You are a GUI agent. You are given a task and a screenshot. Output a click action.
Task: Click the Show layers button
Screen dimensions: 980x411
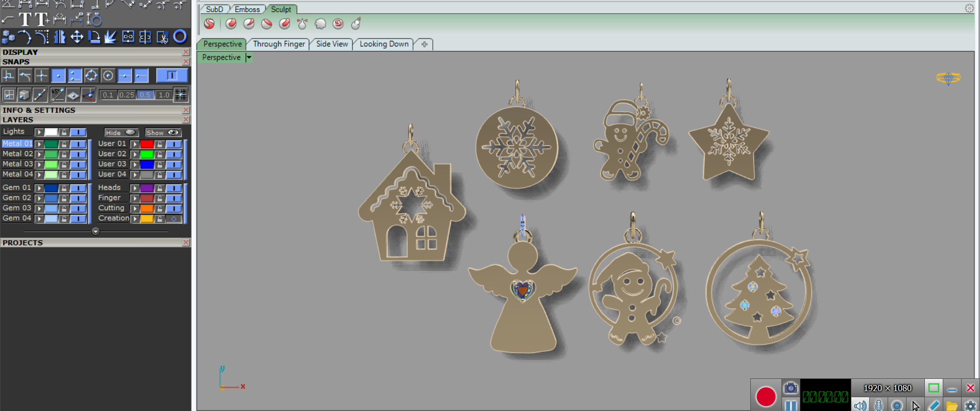(x=163, y=133)
